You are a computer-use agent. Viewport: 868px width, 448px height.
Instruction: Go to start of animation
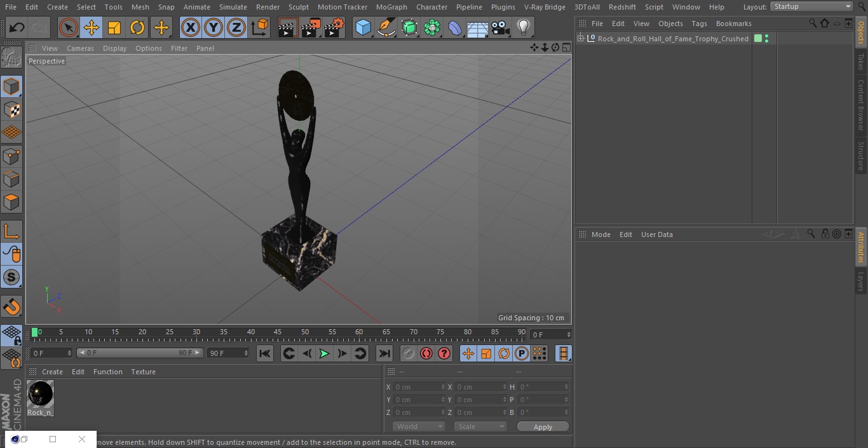[265, 353]
